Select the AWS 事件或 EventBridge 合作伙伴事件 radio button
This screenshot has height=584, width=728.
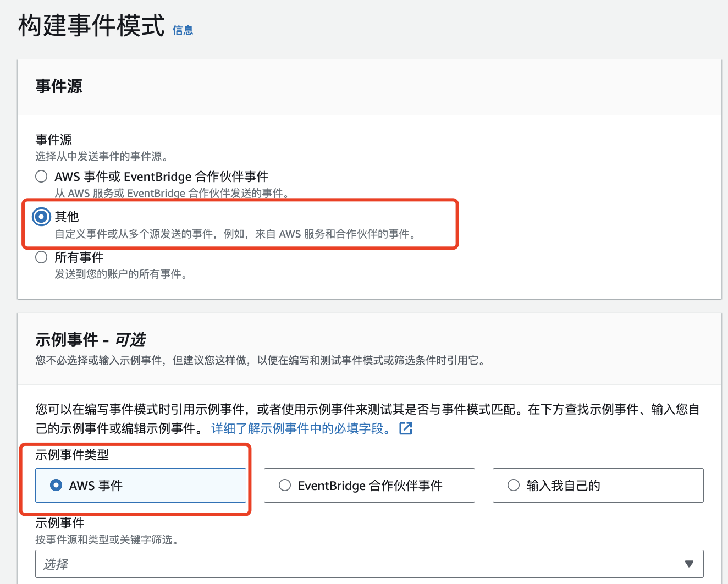[41, 177]
